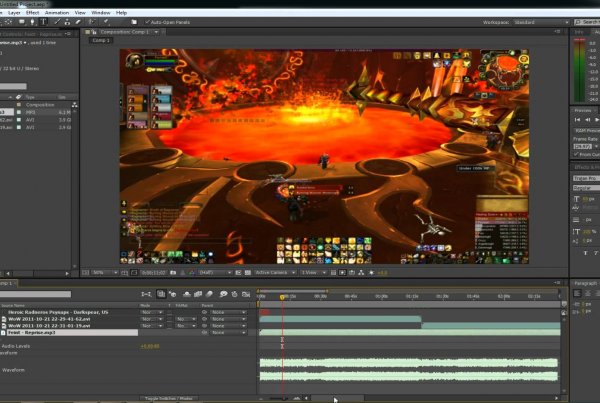Select the Horizontal Type tool
600x403 pixels.
43,22
